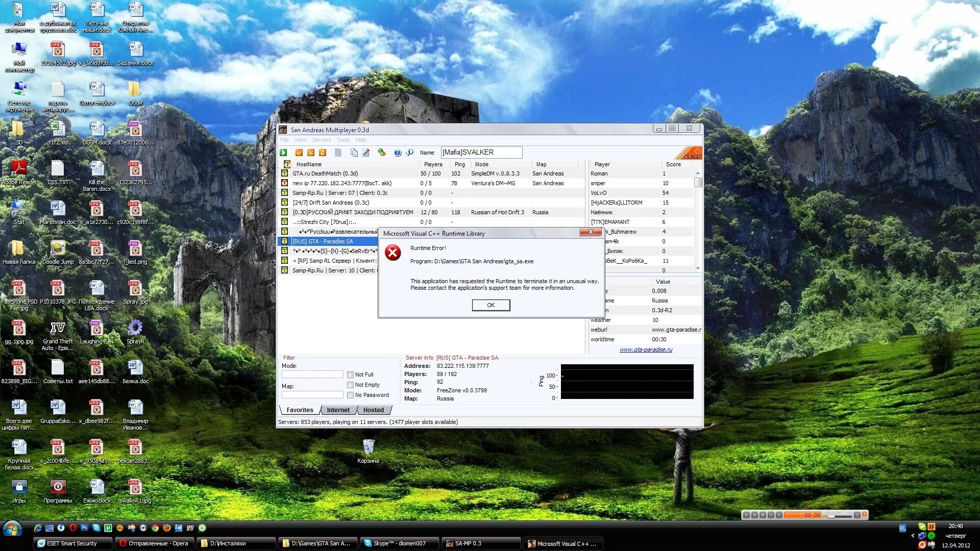Image resolution: width=980 pixels, height=551 pixels.
Task: Click the About info icon in toolbar
Action: [x=409, y=153]
